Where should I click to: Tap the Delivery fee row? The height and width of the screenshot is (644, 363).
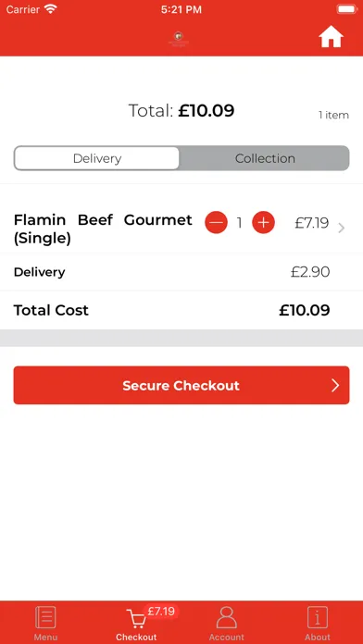pos(181,272)
